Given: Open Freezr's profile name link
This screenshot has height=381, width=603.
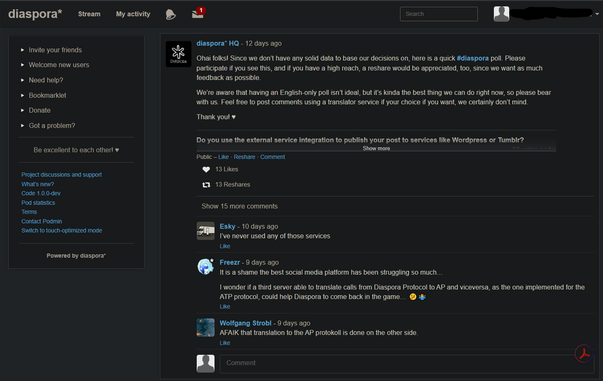Looking at the screenshot, I should tap(230, 262).
